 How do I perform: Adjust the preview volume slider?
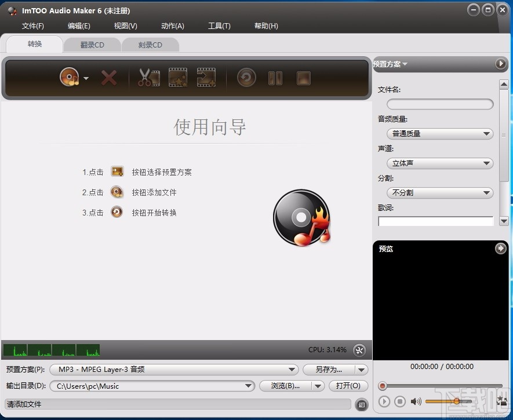(x=457, y=401)
